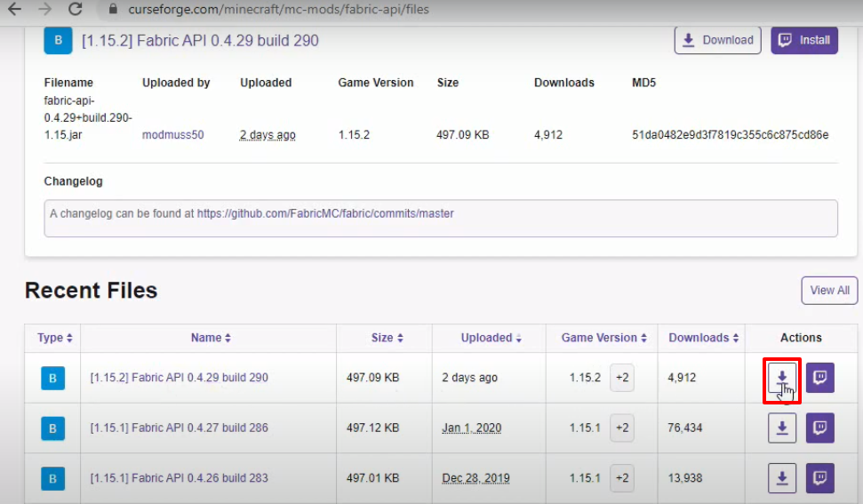
Task: Click the '2 days ago' upload date in file details
Action: click(268, 135)
